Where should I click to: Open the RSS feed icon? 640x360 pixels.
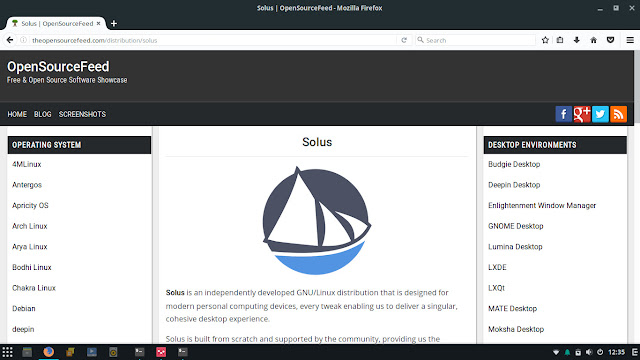618,114
